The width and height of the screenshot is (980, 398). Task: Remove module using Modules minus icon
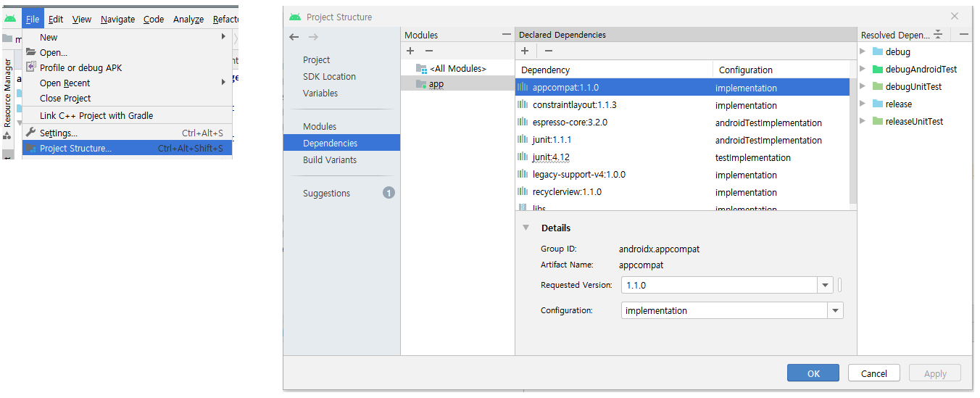[x=429, y=51]
